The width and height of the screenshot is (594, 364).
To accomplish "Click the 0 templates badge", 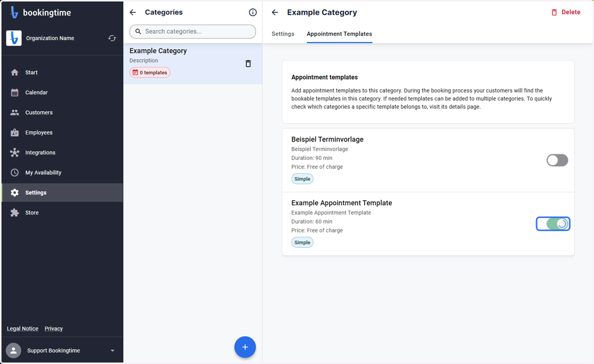I will 150,73.
